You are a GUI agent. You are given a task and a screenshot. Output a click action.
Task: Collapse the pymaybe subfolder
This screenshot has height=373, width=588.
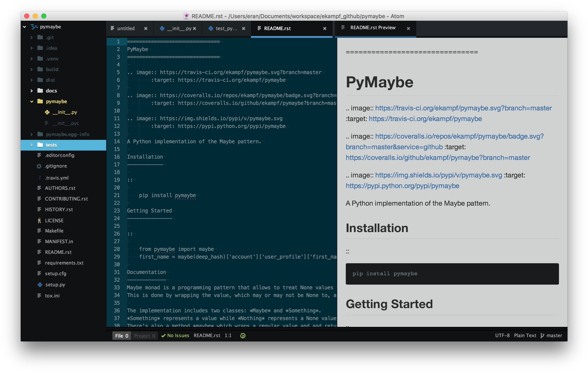tap(31, 102)
